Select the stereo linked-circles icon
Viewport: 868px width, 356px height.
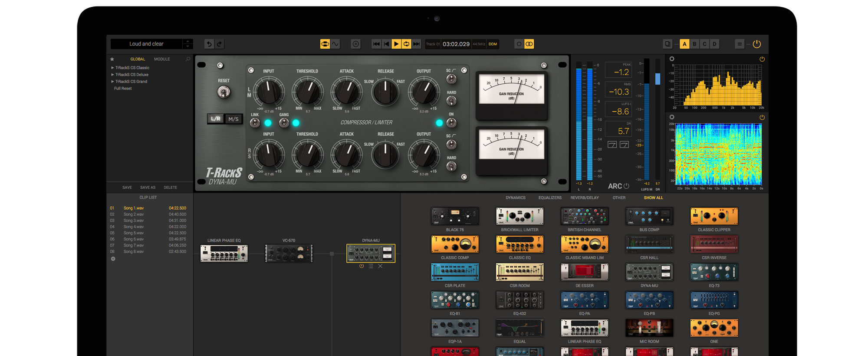click(529, 44)
